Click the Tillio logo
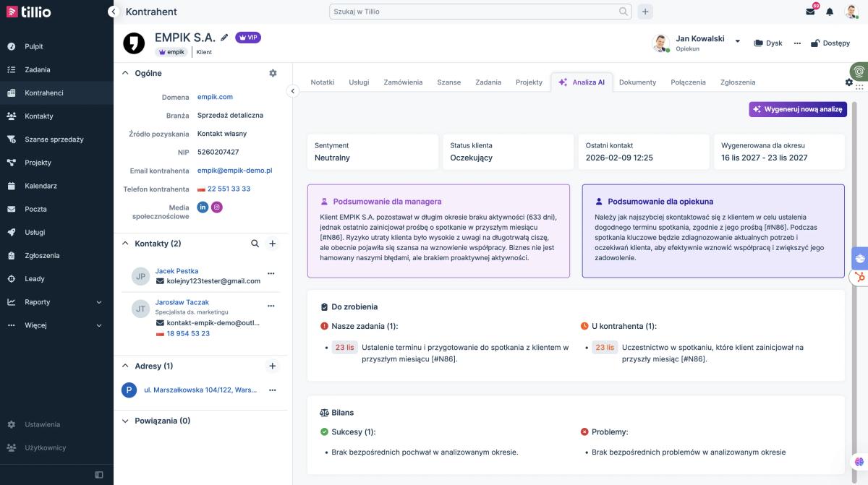This screenshot has width=868, height=485. (x=30, y=12)
